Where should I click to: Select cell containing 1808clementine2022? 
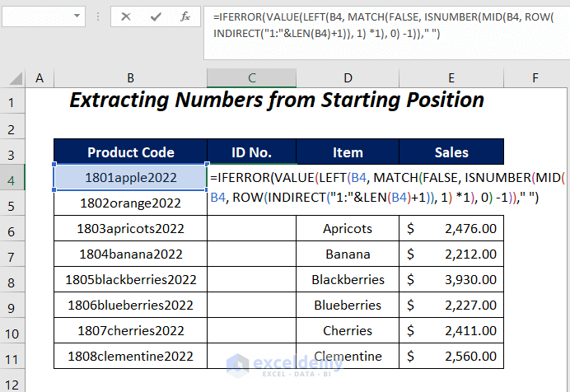click(x=130, y=357)
